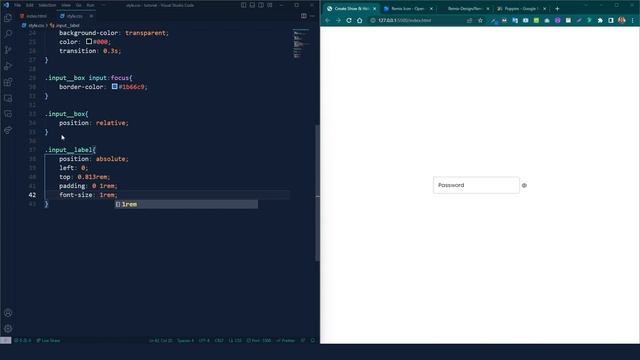
Task: Open the Edit menu in VS Code
Action: pyautogui.click(x=30, y=5)
